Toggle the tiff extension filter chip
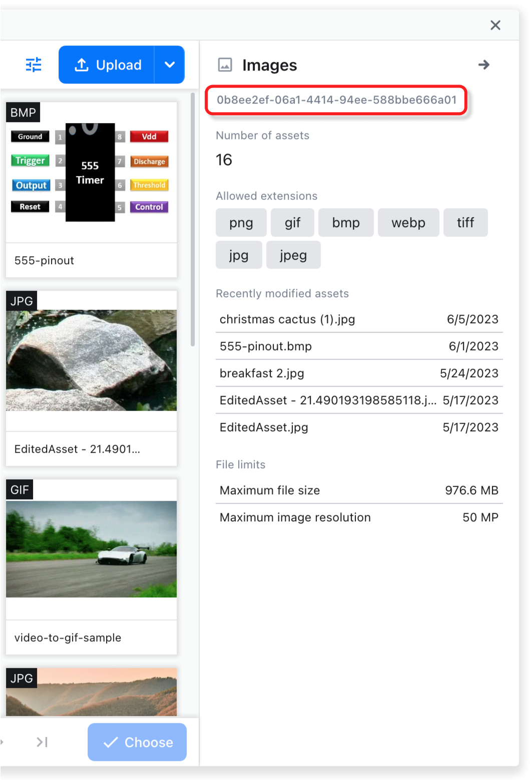Viewport: 532px width, 780px height. click(465, 223)
